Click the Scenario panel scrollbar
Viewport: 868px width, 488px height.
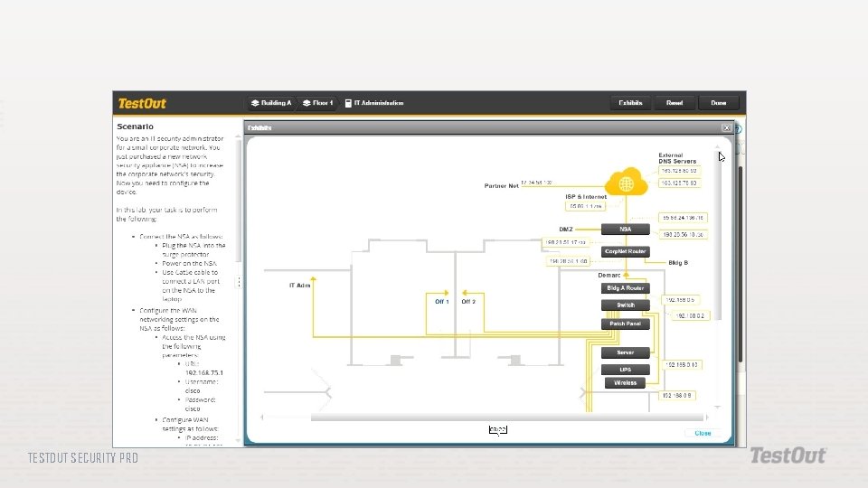239,202
